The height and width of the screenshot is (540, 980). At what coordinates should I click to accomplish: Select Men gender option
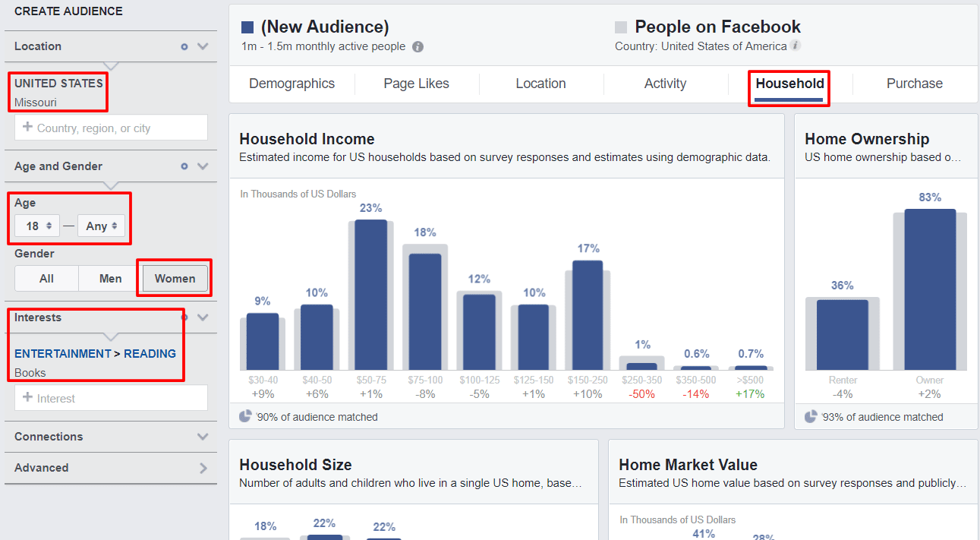(111, 279)
